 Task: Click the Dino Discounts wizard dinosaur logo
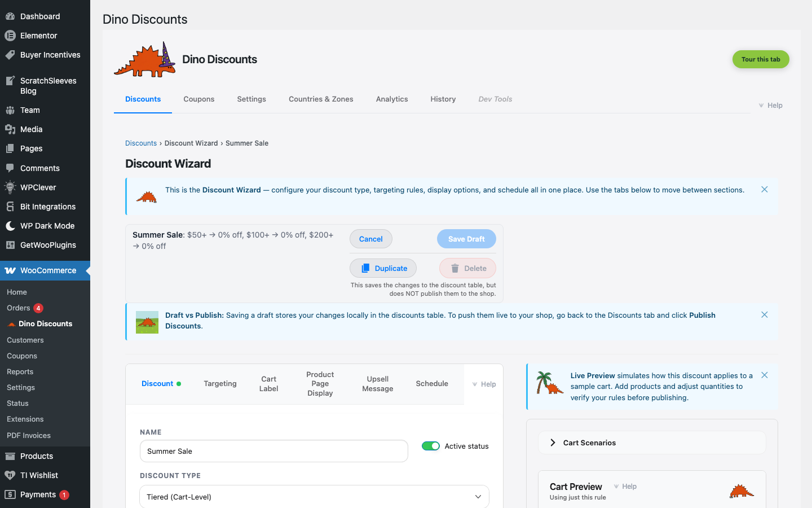145,59
